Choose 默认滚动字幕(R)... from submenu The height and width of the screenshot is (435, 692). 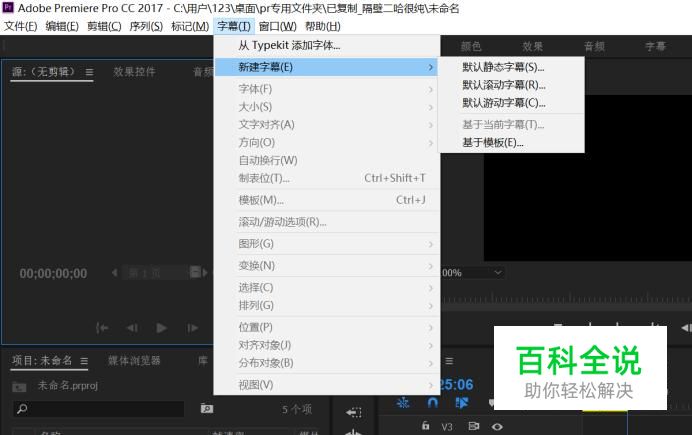click(x=504, y=85)
